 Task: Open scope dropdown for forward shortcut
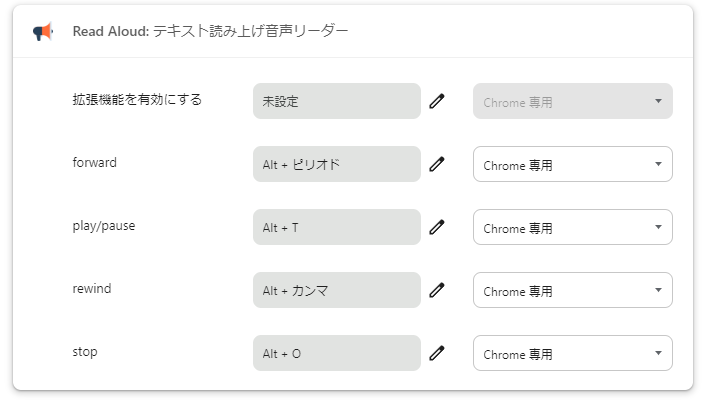[x=572, y=164]
